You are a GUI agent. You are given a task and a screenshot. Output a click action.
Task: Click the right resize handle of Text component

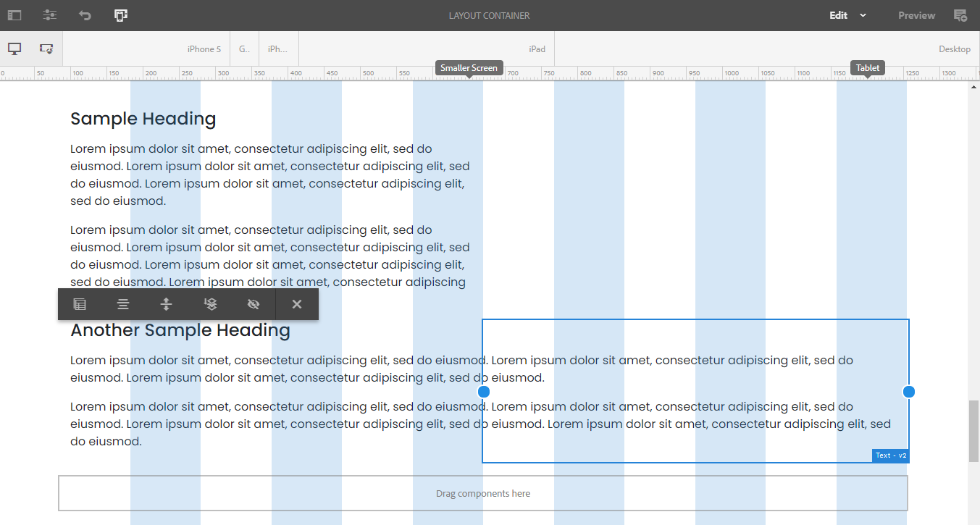point(908,391)
